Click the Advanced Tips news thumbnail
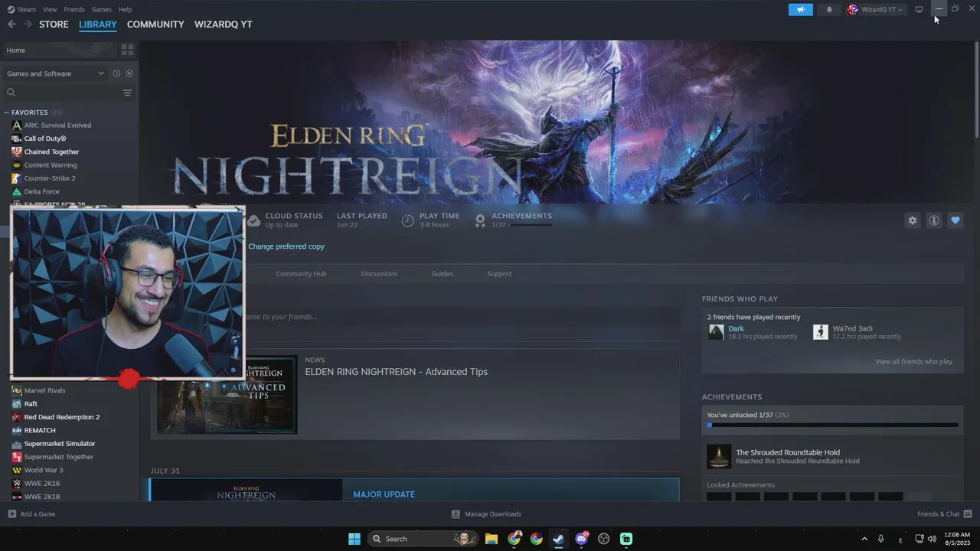 [x=227, y=394]
